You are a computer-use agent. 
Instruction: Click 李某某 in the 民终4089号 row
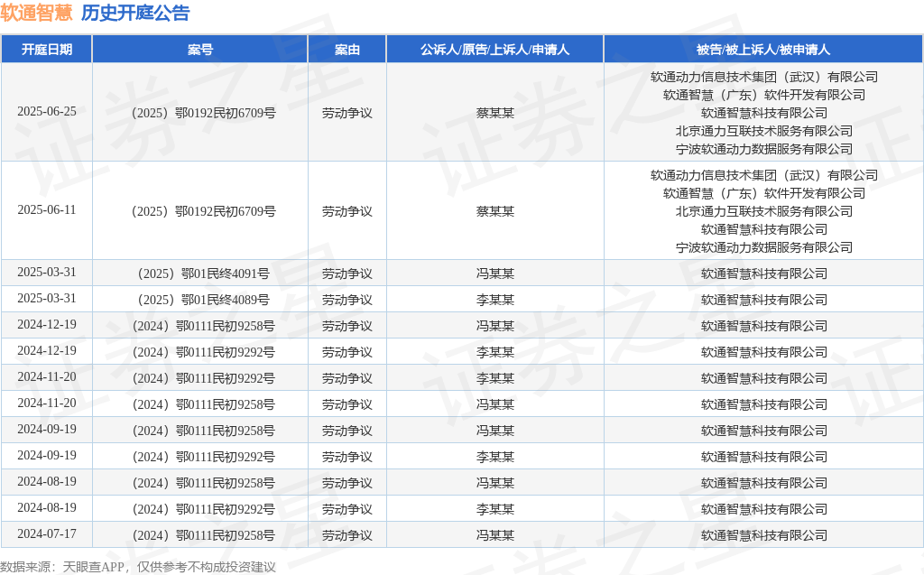click(x=495, y=300)
